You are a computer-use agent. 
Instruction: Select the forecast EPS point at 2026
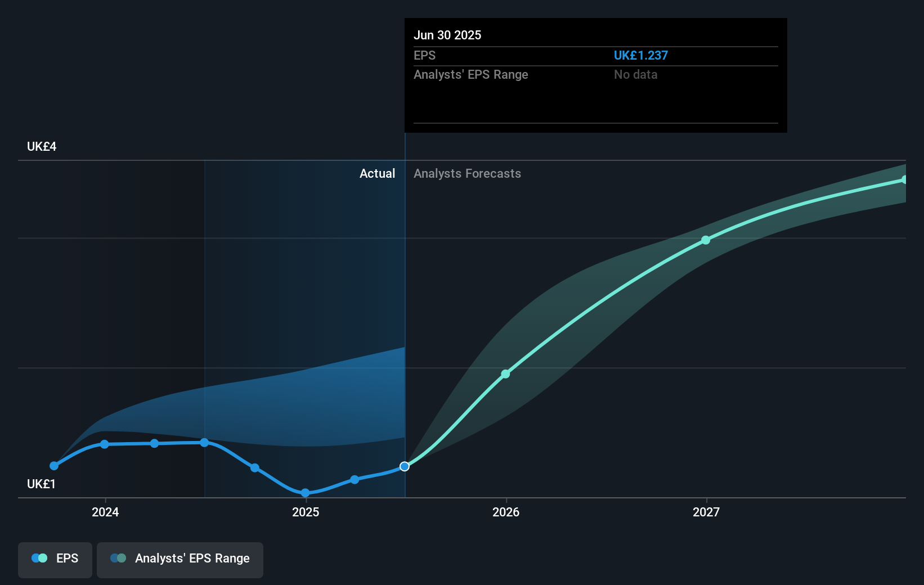[x=505, y=374]
